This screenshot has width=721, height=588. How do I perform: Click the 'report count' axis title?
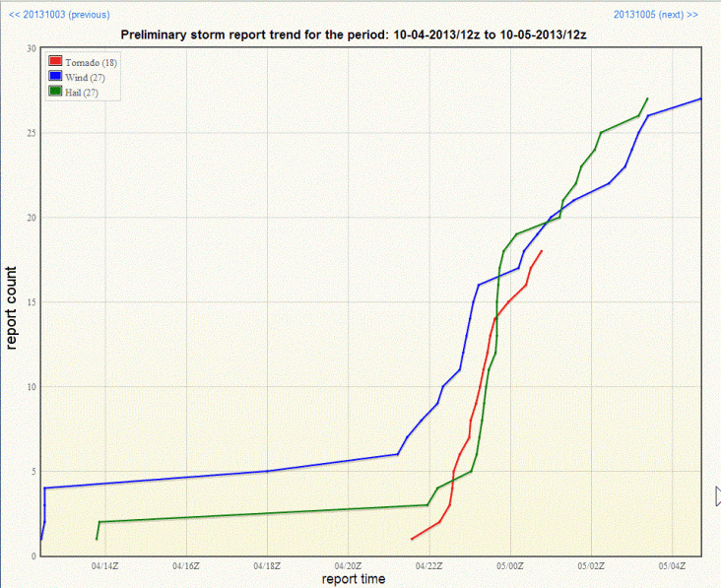(x=11, y=308)
